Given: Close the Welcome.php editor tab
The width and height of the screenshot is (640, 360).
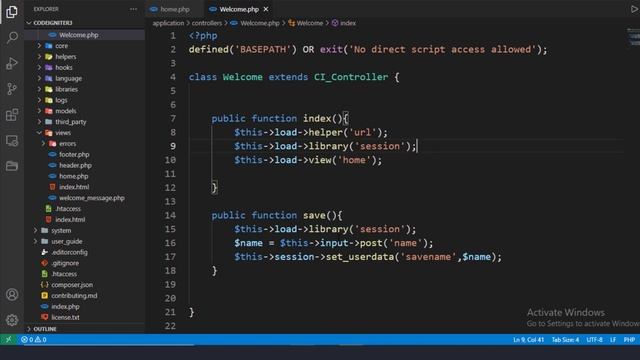Looking at the screenshot, I should pyautogui.click(x=266, y=9).
